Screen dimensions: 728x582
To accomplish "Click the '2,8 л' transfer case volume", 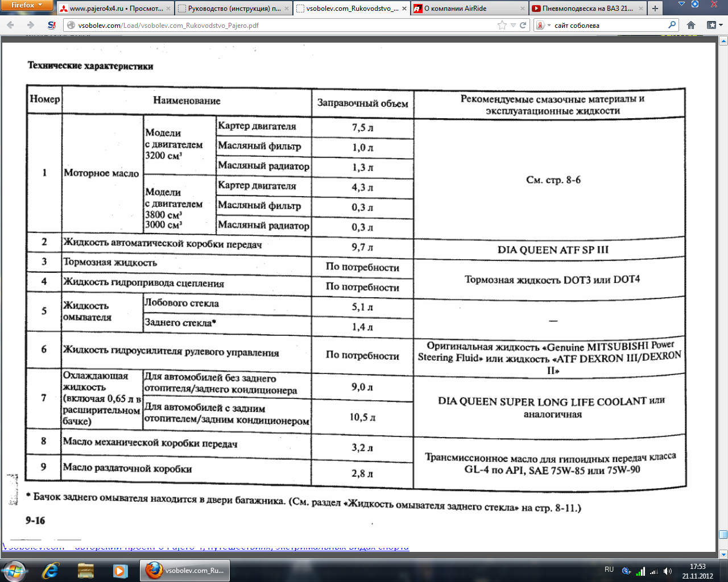I will click(362, 473).
